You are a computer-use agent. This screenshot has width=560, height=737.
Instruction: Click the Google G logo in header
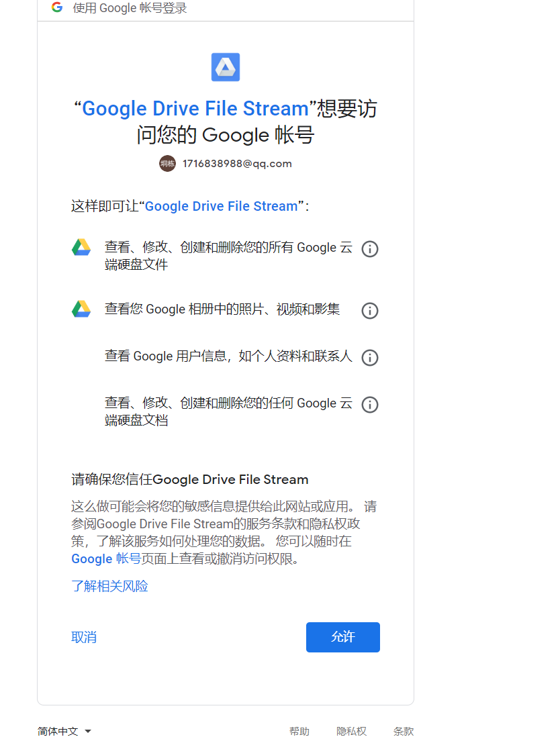click(57, 7)
